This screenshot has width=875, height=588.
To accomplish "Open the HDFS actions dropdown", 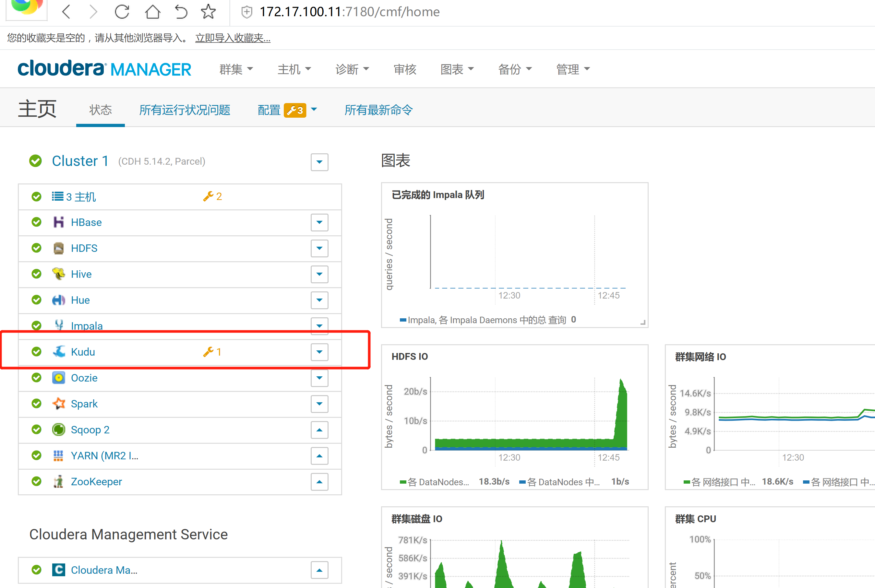I will [x=319, y=248].
